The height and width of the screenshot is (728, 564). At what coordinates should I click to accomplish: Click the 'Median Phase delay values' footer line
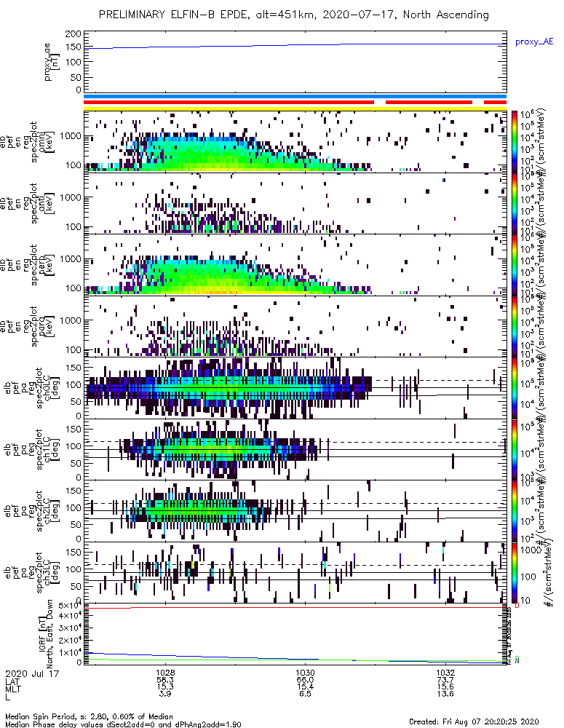coord(123,724)
